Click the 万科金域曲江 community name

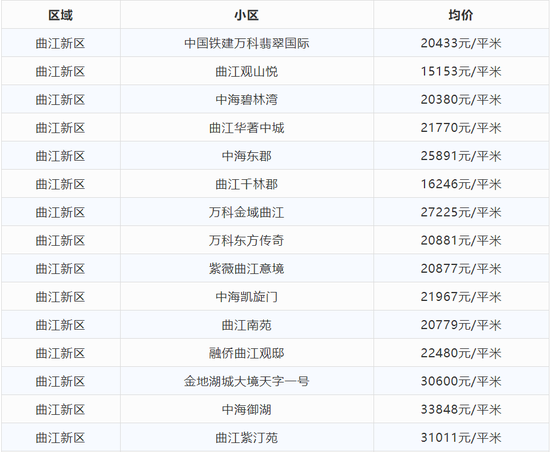(x=247, y=212)
